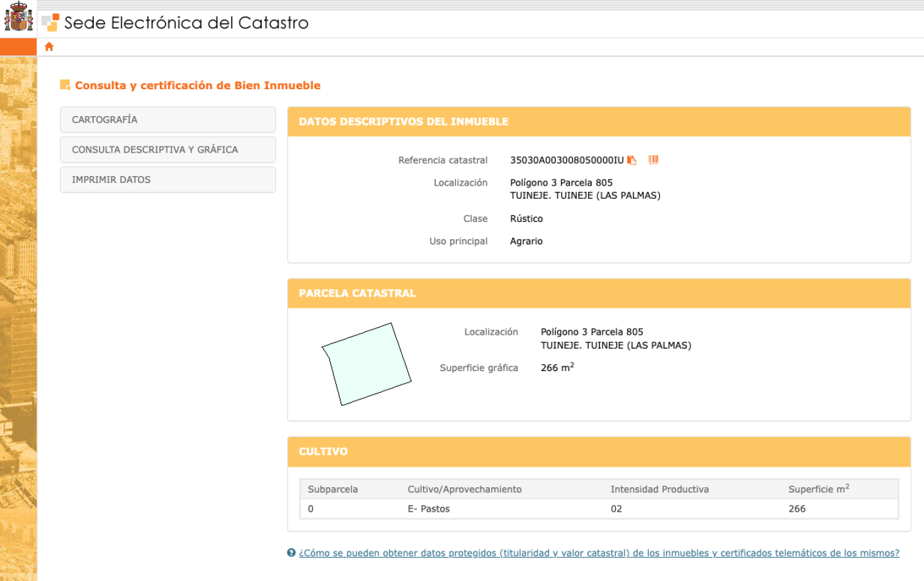This screenshot has width=924, height=581.
Task: Click the barcode icon beside the reference
Action: tap(653, 160)
